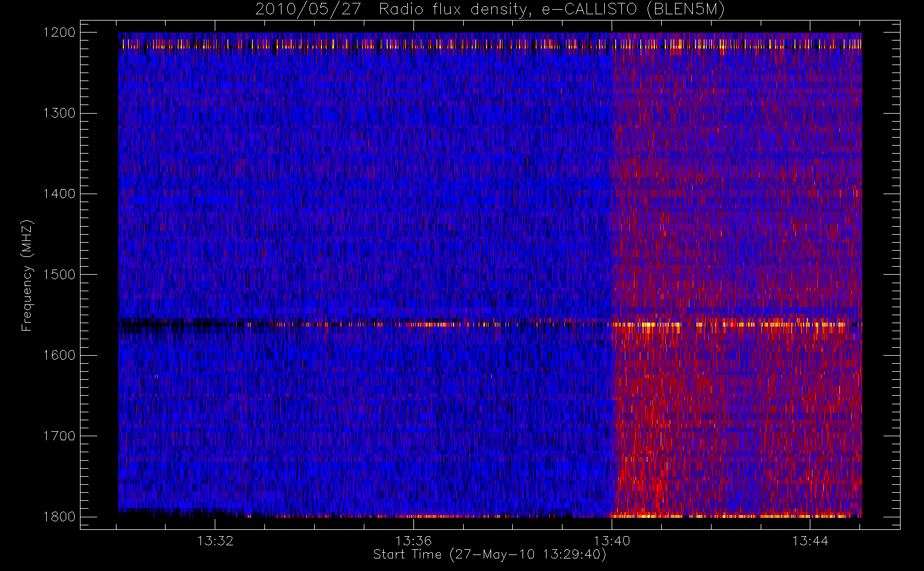This screenshot has height=571, width=924.
Task: Click the 1300 frequency tick label
Action: click(59, 113)
